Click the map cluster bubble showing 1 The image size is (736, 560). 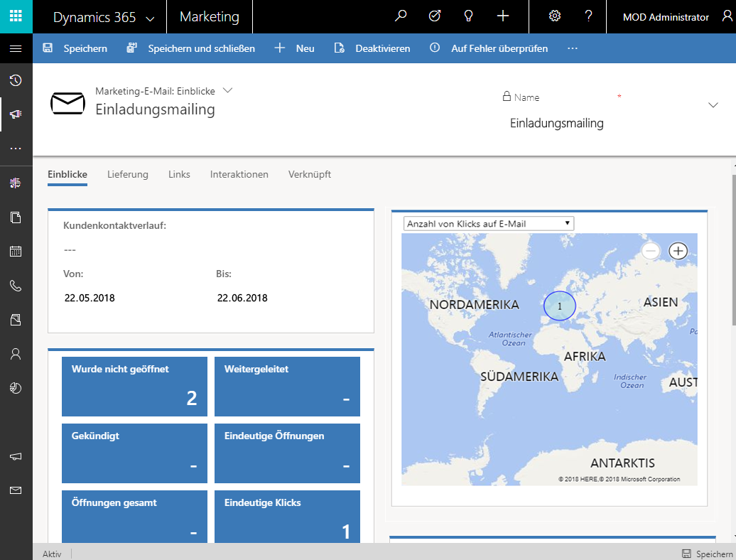point(560,306)
